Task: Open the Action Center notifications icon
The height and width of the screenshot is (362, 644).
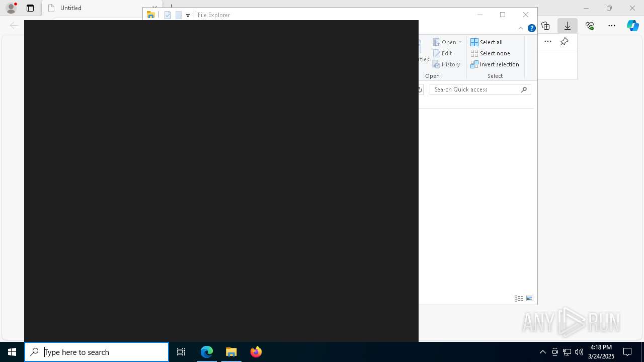Action: pos(627,352)
